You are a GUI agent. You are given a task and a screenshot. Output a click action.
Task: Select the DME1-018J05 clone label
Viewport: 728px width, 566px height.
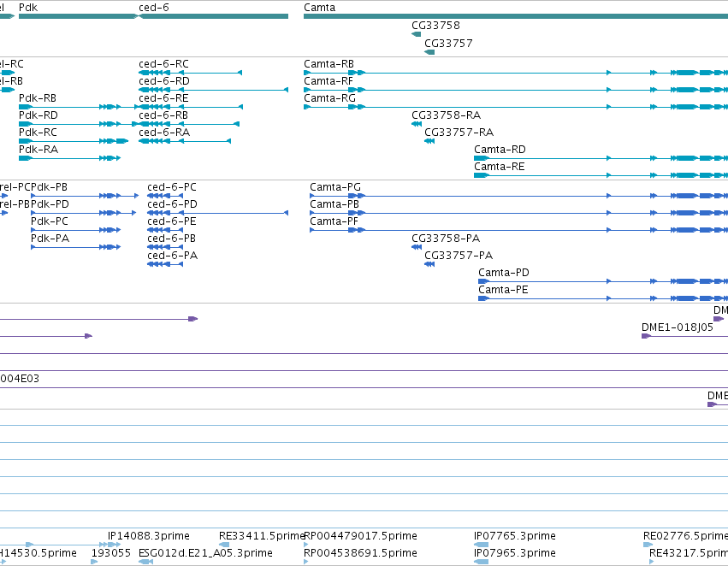677,327
